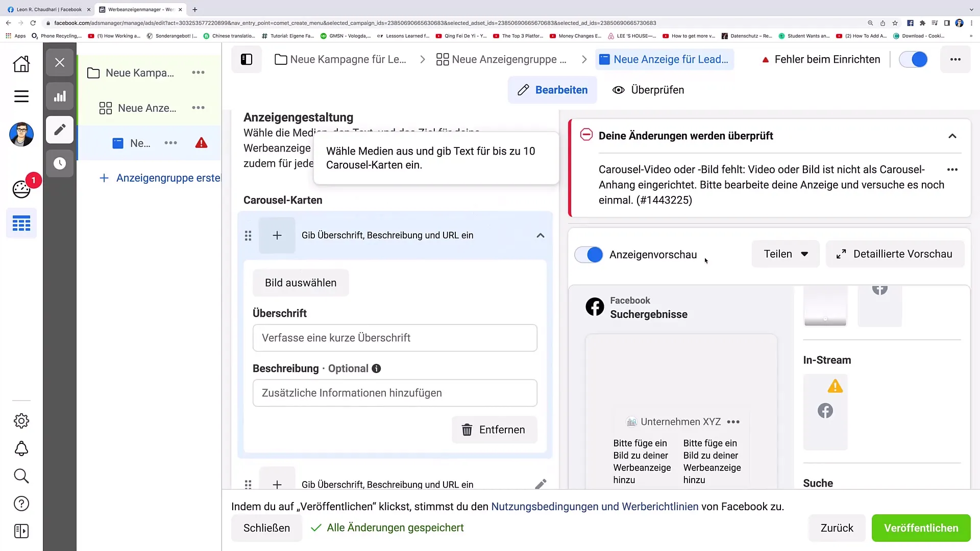The image size is (980, 551).
Task: Grab drag handle of first carousel card
Action: (x=248, y=236)
